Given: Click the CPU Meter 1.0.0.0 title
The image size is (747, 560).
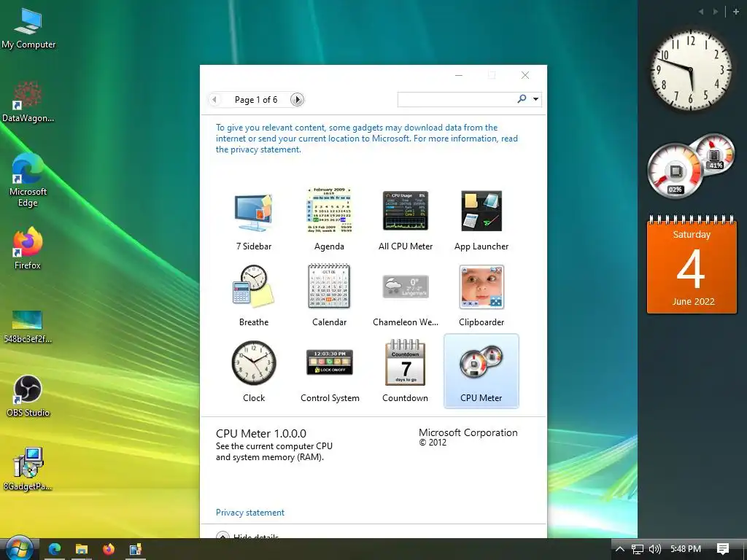Looking at the screenshot, I should (261, 433).
